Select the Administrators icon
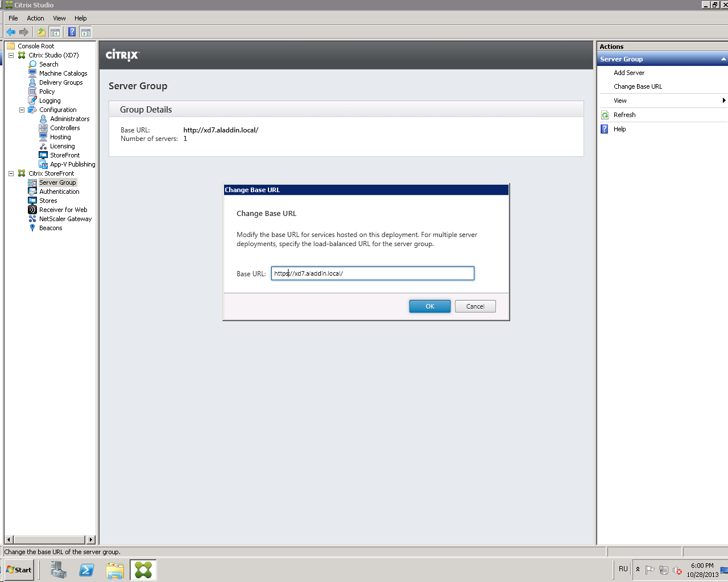The width and height of the screenshot is (728, 582). (43, 119)
